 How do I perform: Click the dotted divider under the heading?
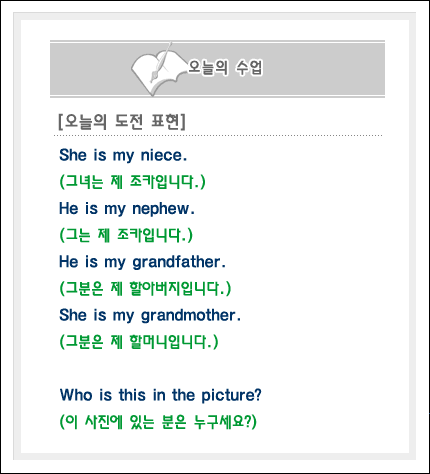[x=218, y=136]
